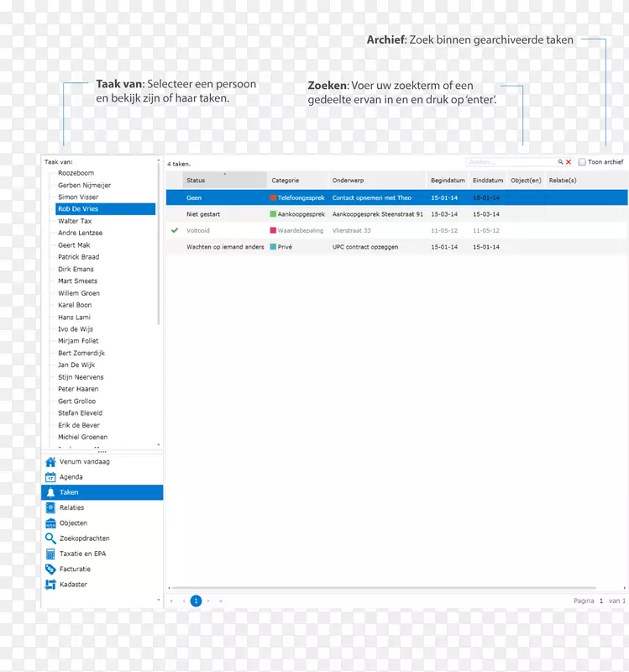629x672 pixels.
Task: Sort by the Relatie(s) column header
Action: pos(563,181)
